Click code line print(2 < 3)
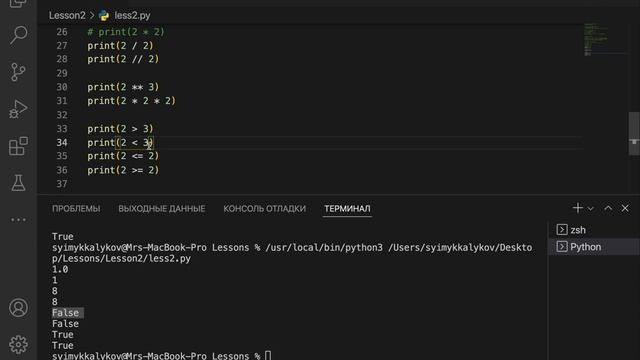 [x=120, y=142]
